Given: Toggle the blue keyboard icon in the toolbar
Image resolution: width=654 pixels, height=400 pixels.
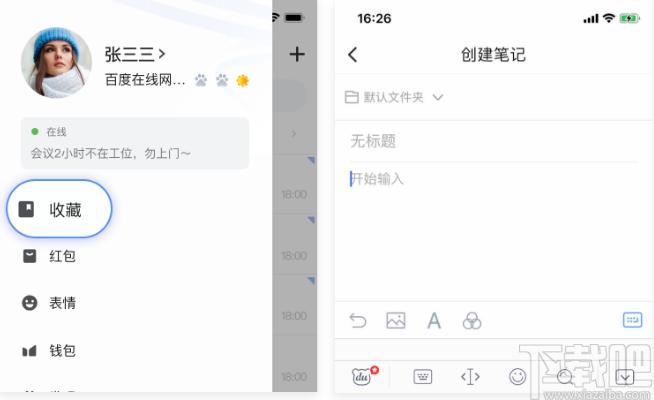Looking at the screenshot, I should pyautogui.click(x=632, y=320).
